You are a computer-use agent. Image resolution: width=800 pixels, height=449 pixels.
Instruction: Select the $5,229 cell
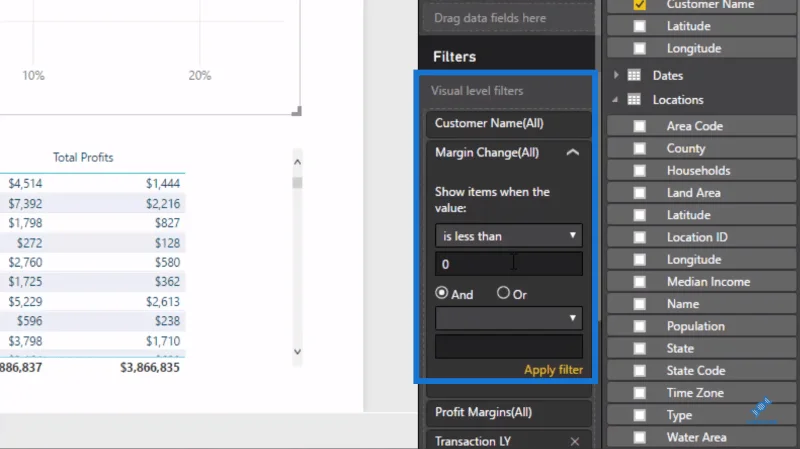coord(25,302)
